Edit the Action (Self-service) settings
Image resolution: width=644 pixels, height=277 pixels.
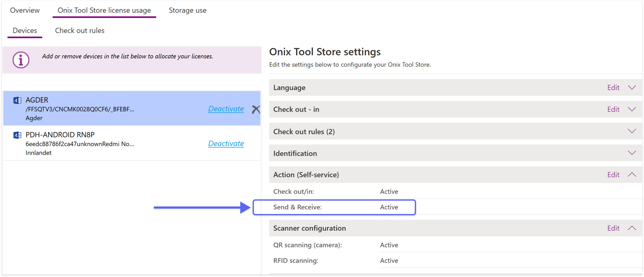[x=613, y=175]
